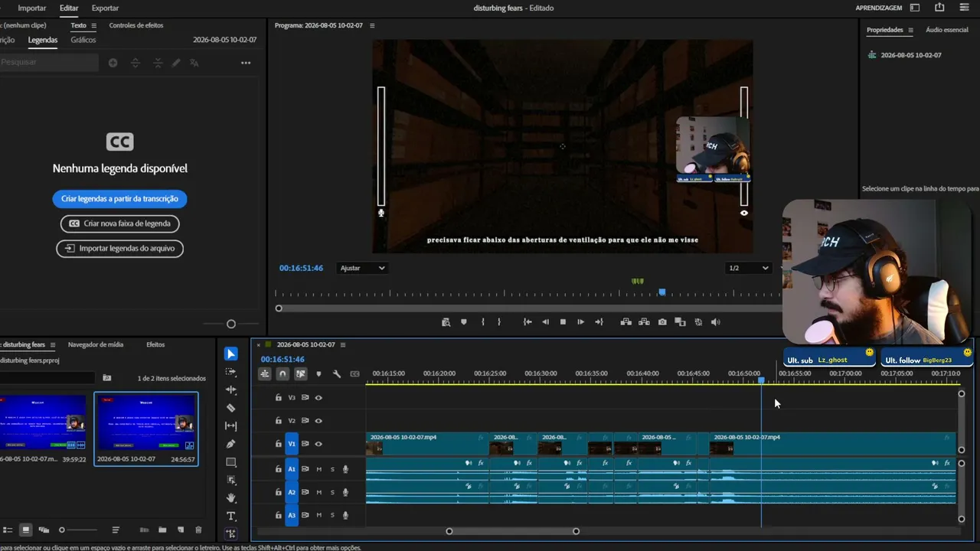
Task: Click Go to Out point icon
Action: (599, 322)
